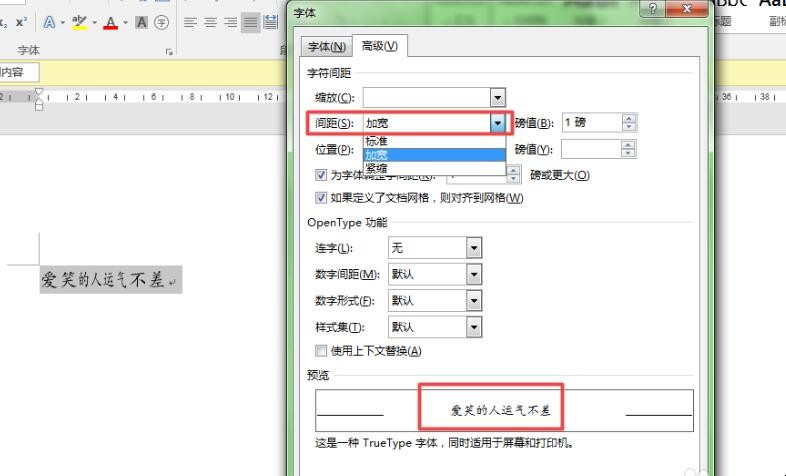
Task: Toggle the 为字体调整字间距 kerning checkbox
Action: coord(321,175)
